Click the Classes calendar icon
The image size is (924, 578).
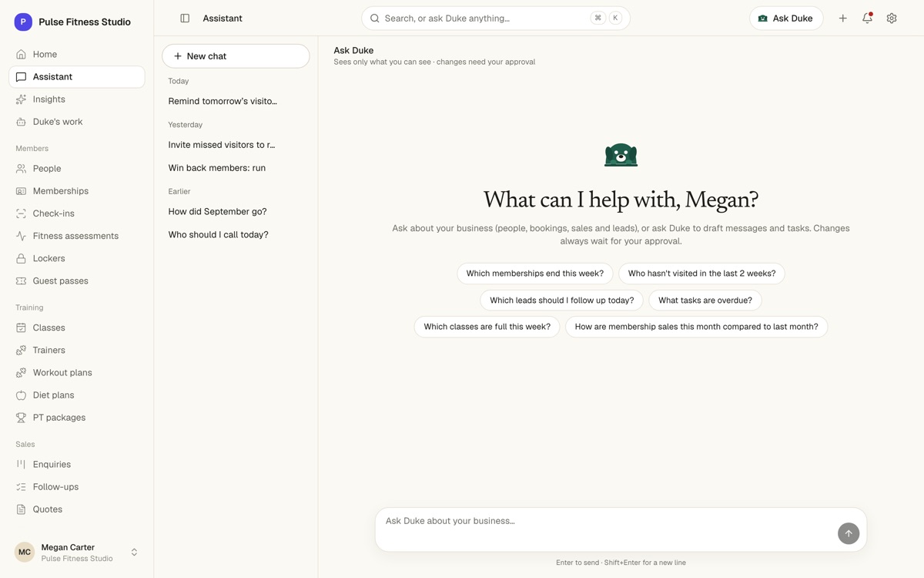(x=21, y=328)
